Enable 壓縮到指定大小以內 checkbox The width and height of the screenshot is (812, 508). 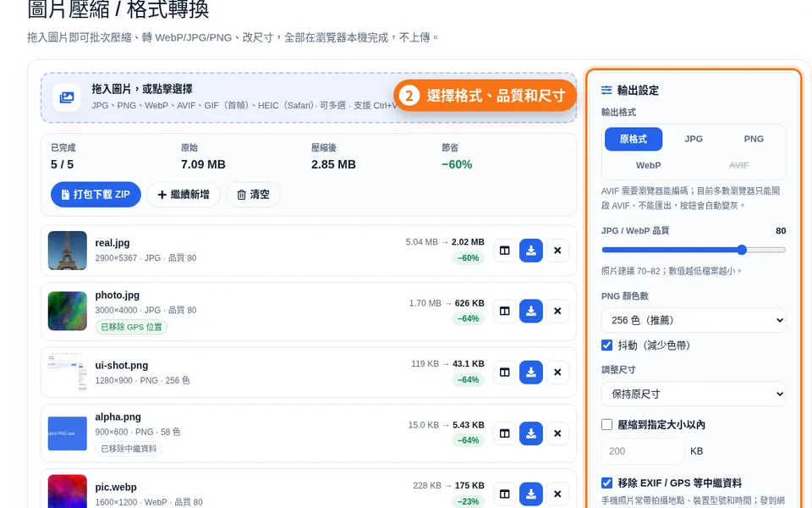pos(607,424)
